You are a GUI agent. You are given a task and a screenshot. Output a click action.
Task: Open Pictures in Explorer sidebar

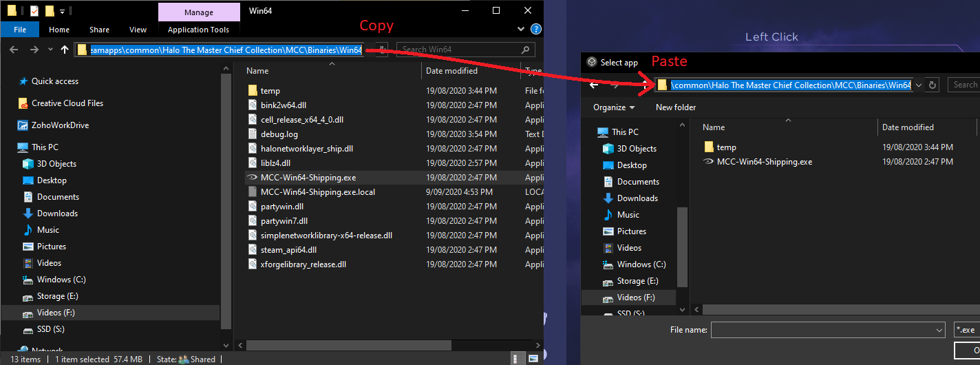coord(52,247)
